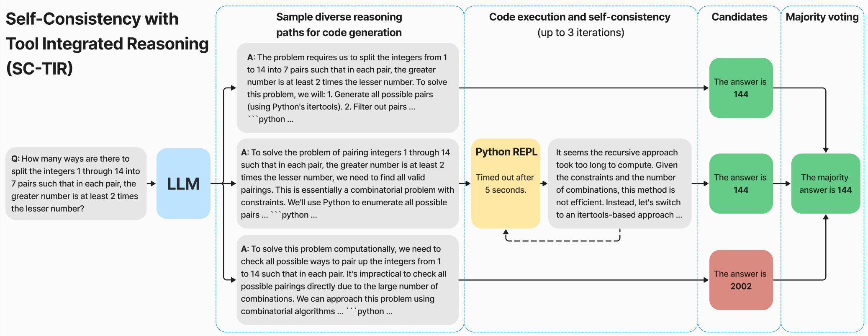Click the top green 'The answer is 144' candidate
The image size is (868, 336).
point(741,88)
